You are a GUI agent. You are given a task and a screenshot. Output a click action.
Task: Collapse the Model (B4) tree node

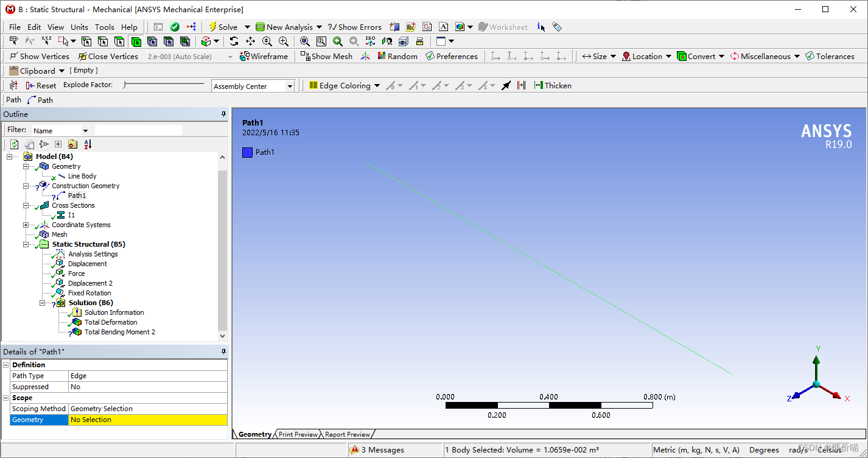click(10, 157)
